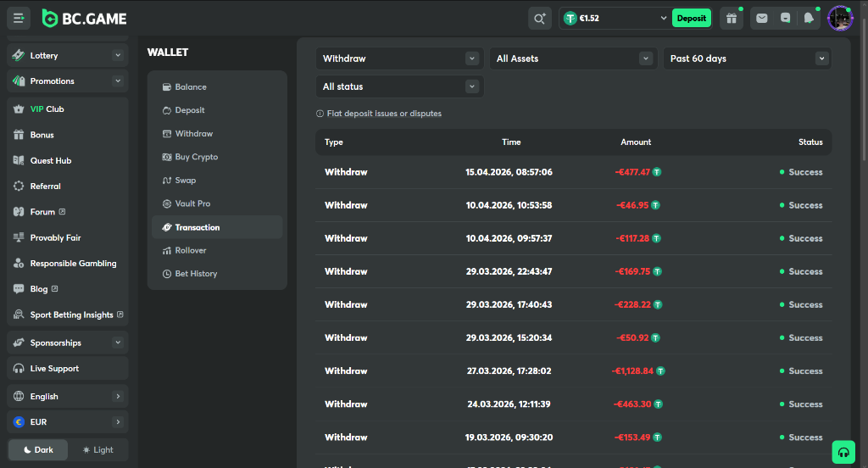
Task: Click the Swap arrows icon in wallet menu
Action: pyautogui.click(x=167, y=181)
